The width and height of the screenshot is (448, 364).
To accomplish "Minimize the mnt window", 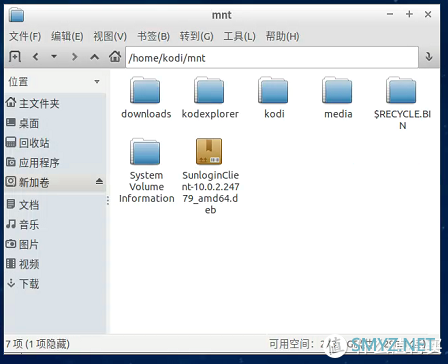I will (x=390, y=14).
